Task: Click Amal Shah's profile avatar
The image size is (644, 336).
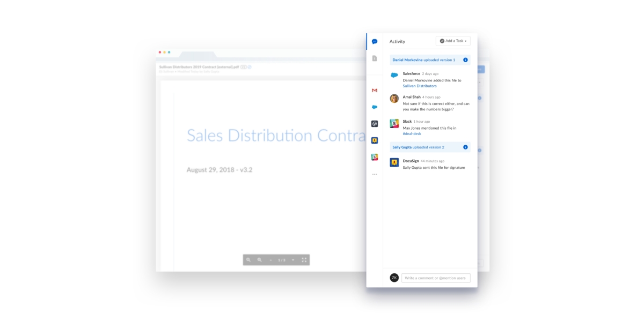Action: [x=393, y=99]
